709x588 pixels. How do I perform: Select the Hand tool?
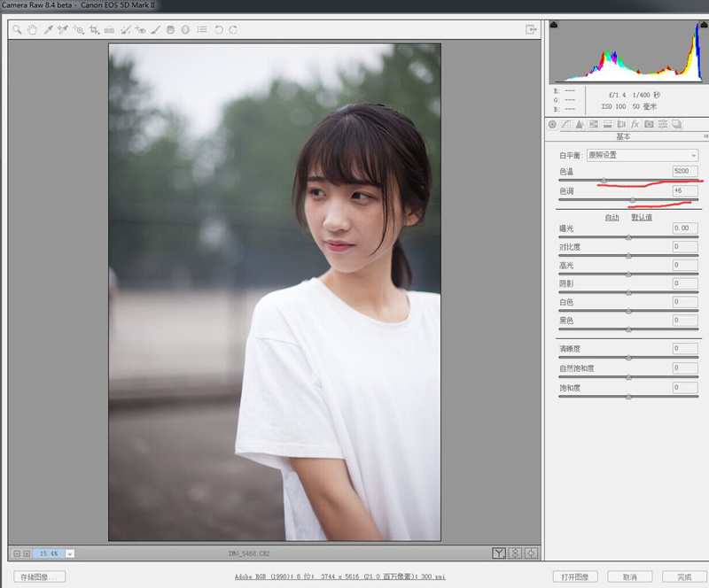(x=32, y=30)
